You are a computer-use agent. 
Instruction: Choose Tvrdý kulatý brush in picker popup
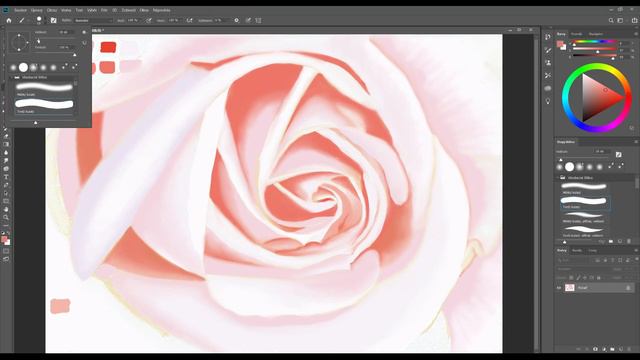[x=44, y=106]
